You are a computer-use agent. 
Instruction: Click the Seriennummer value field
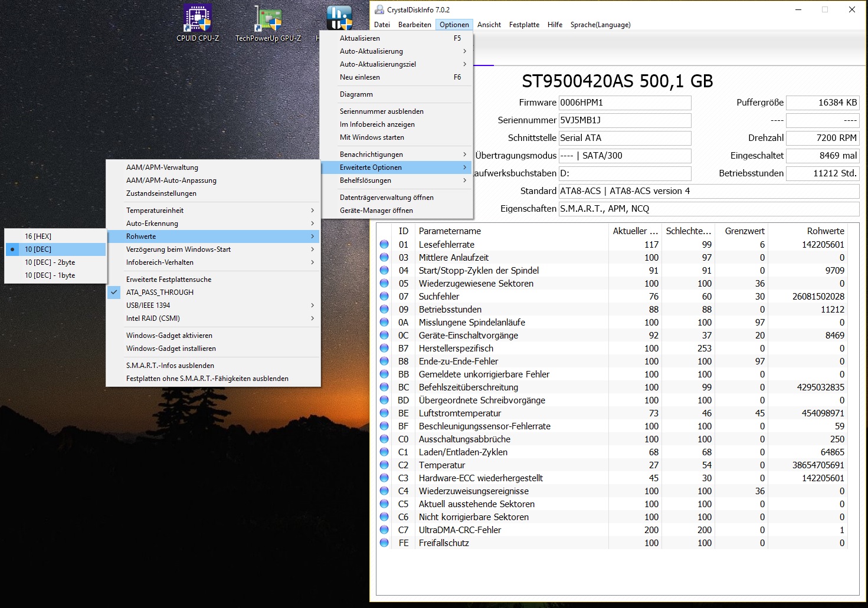tap(625, 120)
